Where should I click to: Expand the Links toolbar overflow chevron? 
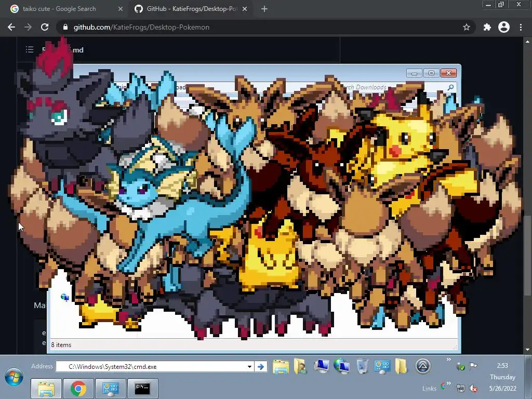[448, 383]
